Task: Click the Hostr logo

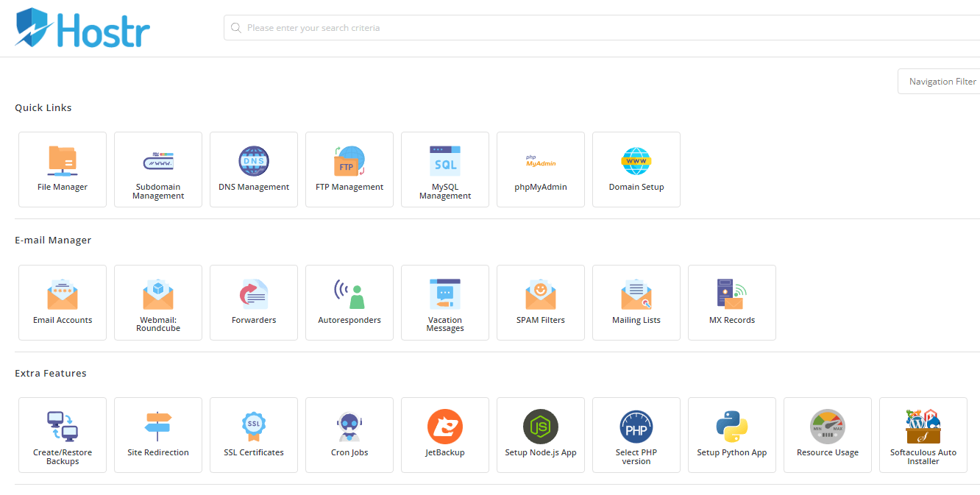Action: [x=82, y=28]
